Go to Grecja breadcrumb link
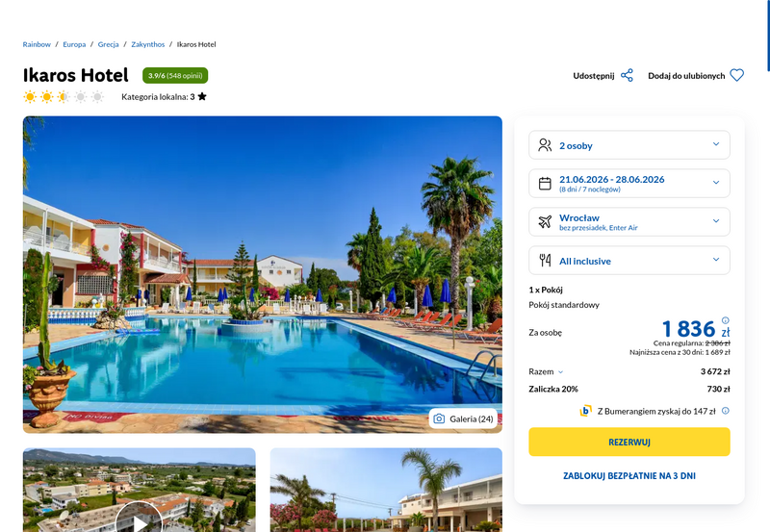Screen dimensions: 770x532 coord(108,44)
